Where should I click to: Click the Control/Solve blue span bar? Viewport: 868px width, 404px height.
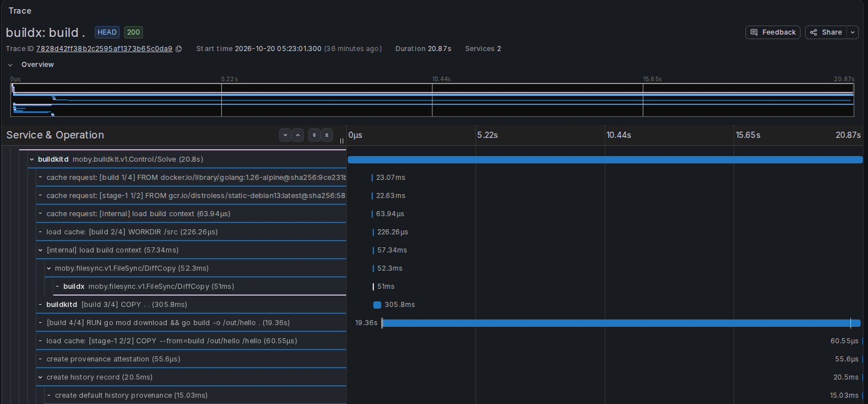pos(605,159)
